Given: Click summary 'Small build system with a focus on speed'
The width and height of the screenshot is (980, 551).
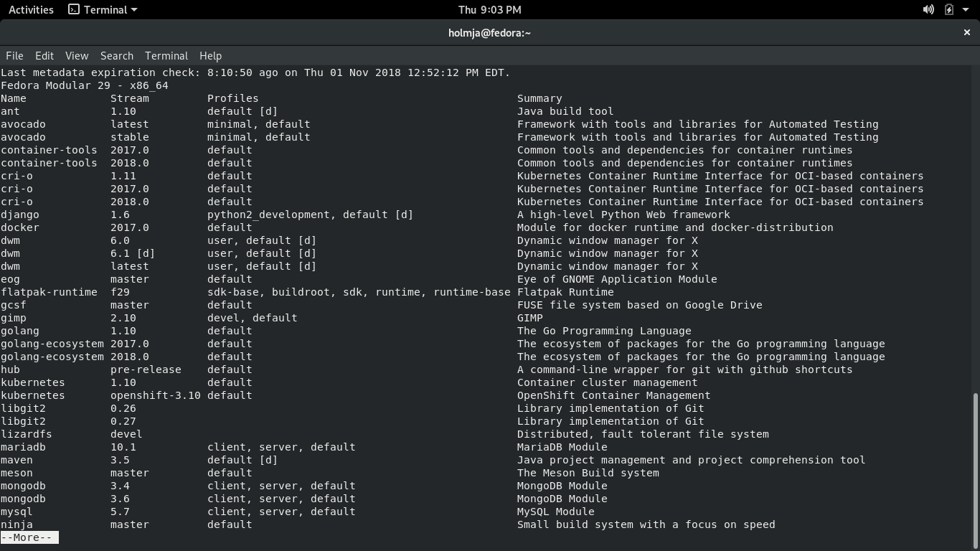Looking at the screenshot, I should coord(646,524).
